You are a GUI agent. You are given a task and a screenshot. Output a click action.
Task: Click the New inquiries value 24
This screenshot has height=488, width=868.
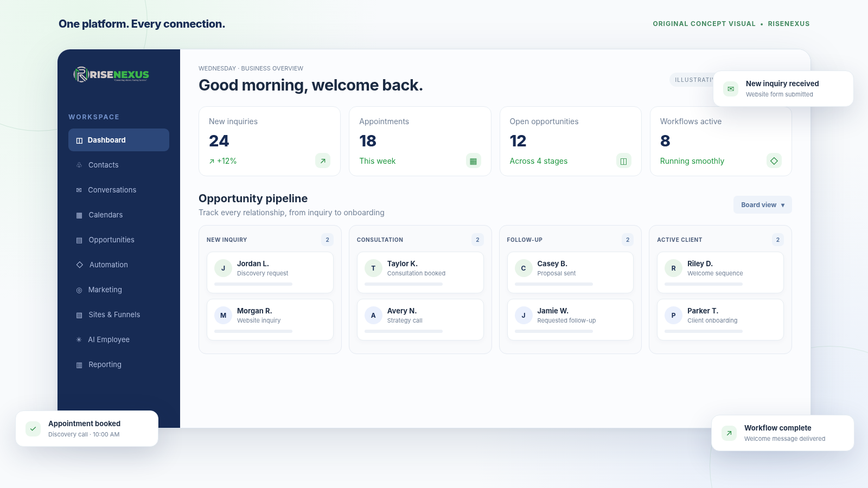point(219,141)
